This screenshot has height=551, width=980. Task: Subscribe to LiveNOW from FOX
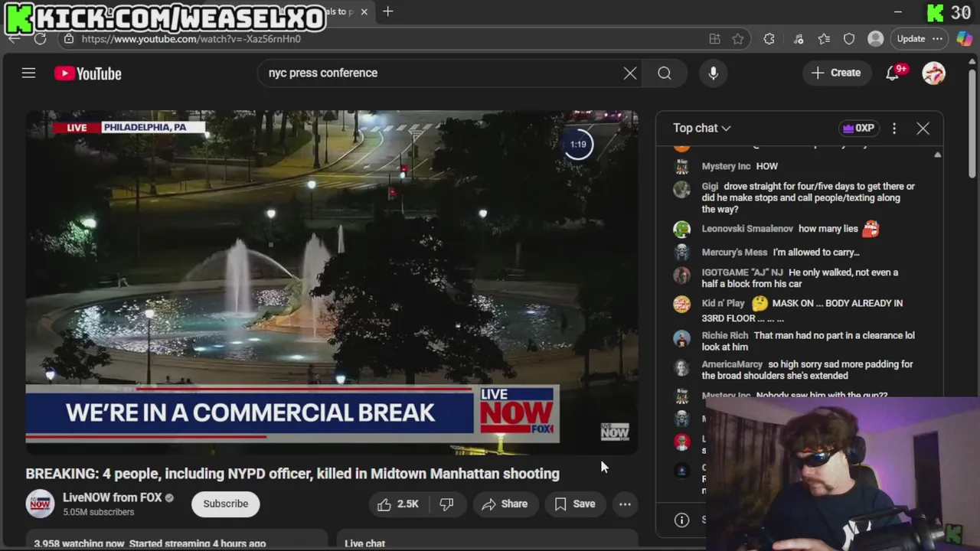click(x=225, y=504)
